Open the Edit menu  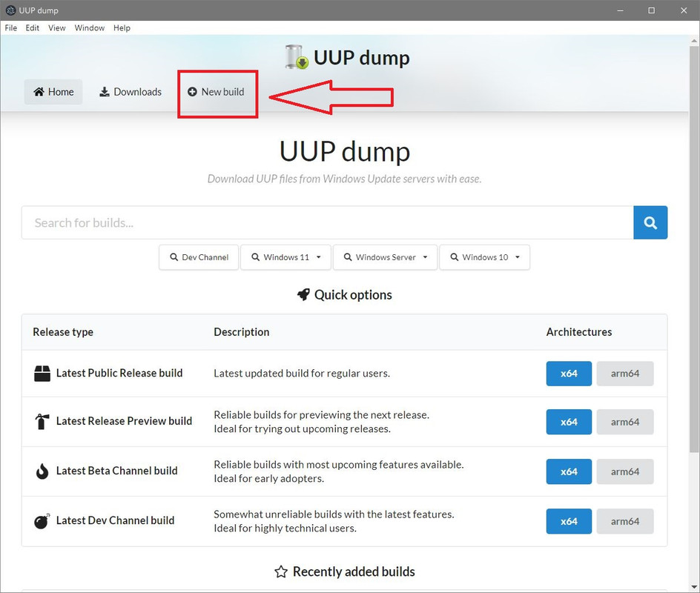pos(32,27)
